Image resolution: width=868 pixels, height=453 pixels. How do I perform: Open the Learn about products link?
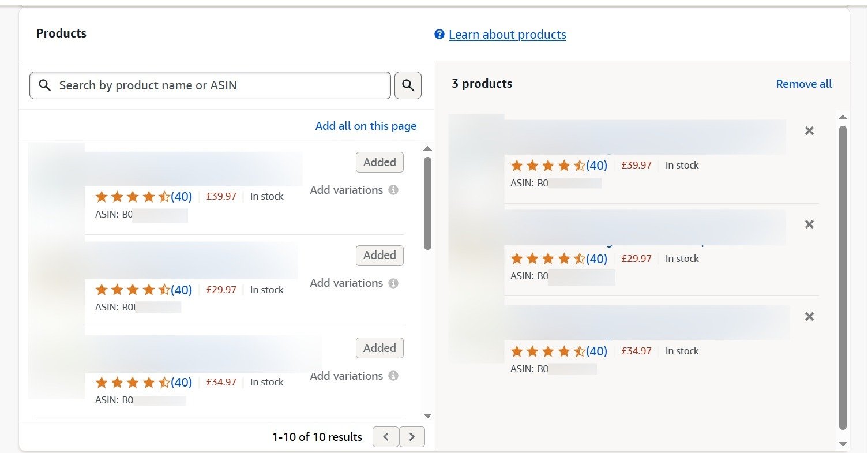pos(508,35)
